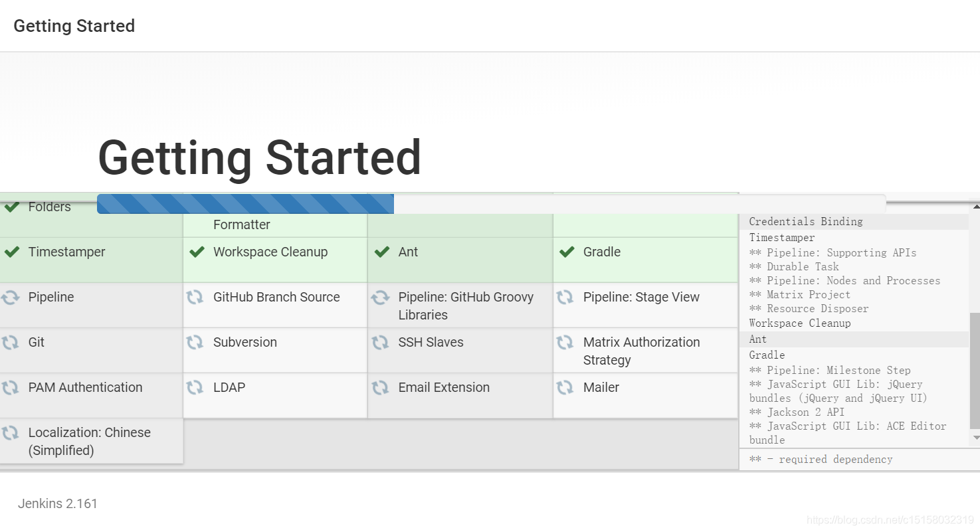Select Pipeline: Stage View plugin text
The width and height of the screenshot is (980, 532).
(641, 298)
